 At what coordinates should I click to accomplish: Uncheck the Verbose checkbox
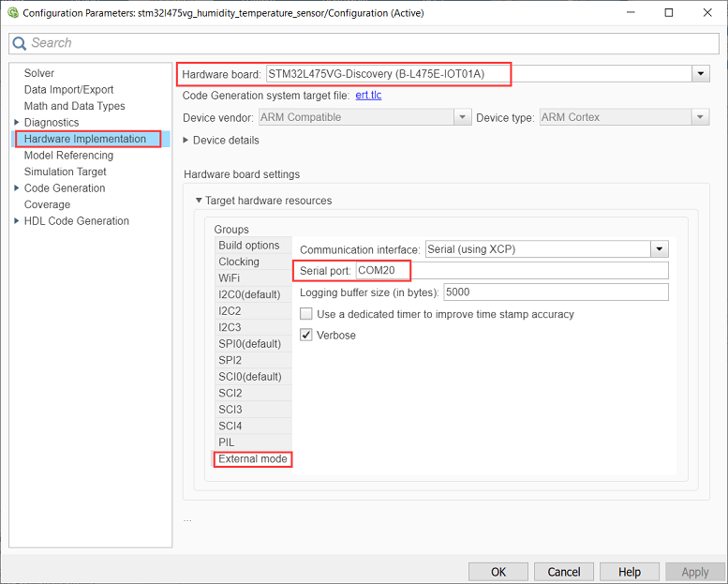(x=306, y=335)
